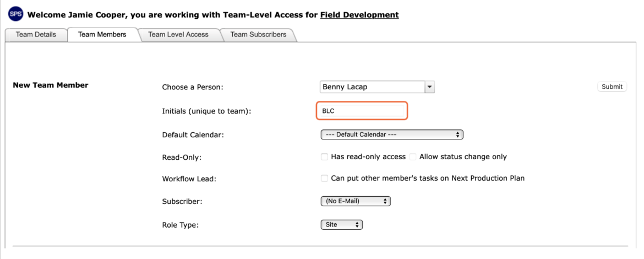Focus the Initials input field
This screenshot has height=259, width=644.
(x=362, y=111)
